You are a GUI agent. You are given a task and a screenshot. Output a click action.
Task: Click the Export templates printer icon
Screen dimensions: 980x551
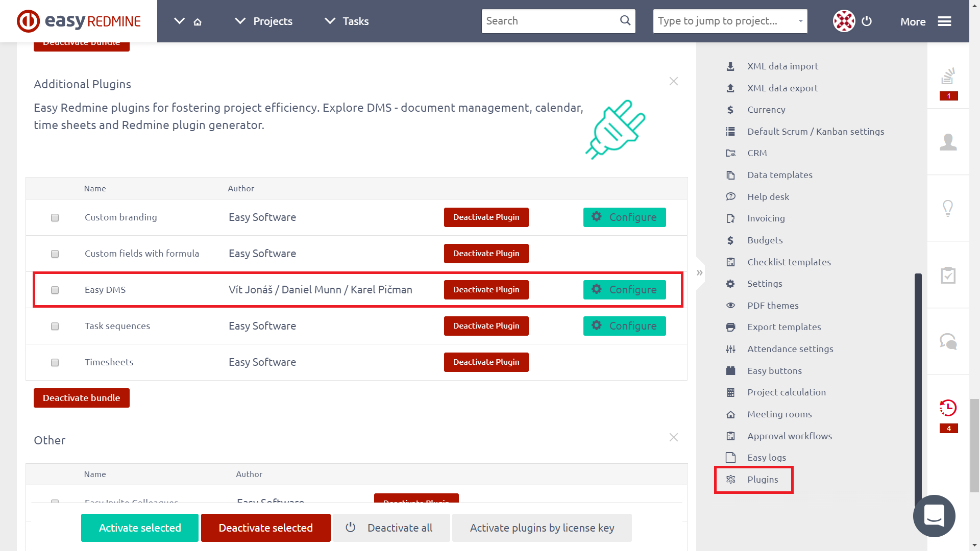730,327
